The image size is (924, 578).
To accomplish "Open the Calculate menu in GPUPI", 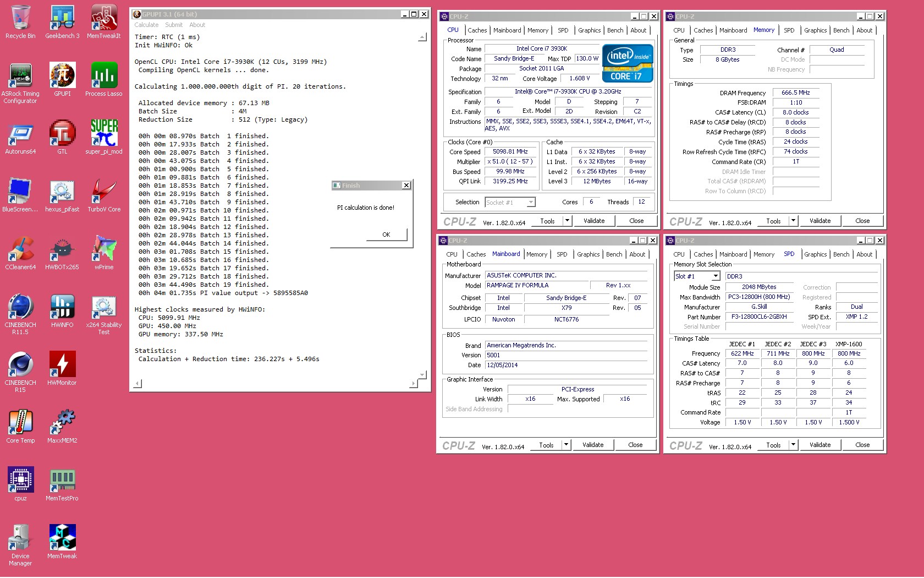I will [146, 25].
